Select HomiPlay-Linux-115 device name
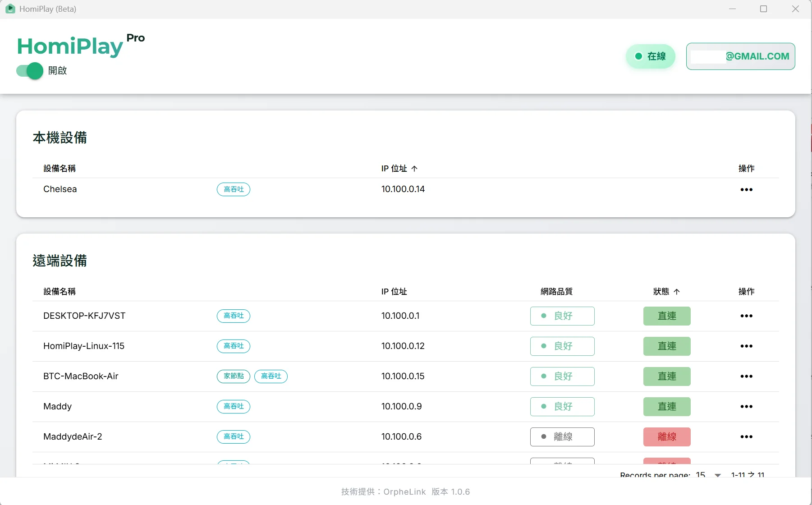Image resolution: width=812 pixels, height=505 pixels. pyautogui.click(x=84, y=346)
